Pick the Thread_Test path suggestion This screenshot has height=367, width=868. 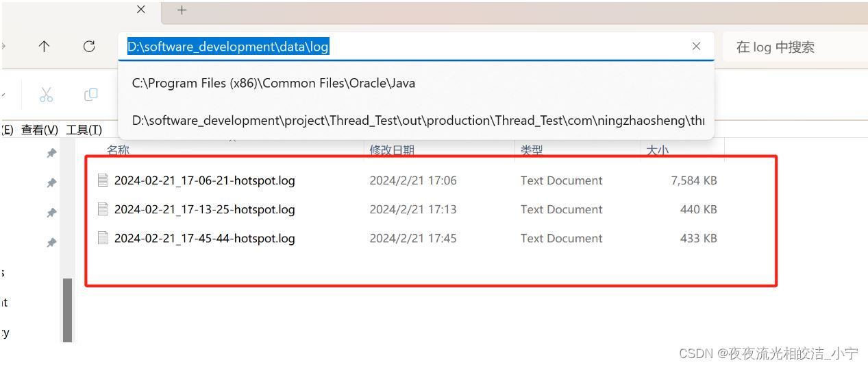point(418,121)
